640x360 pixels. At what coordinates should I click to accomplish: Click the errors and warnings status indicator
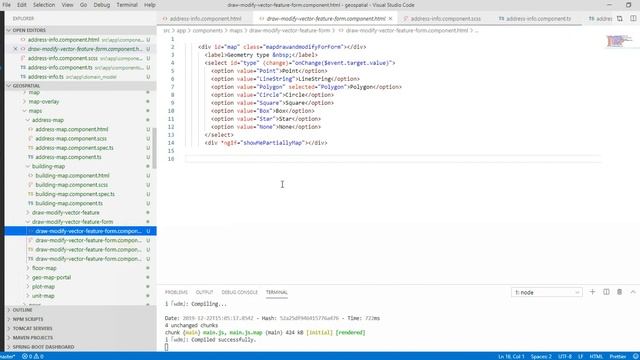tap(33, 356)
